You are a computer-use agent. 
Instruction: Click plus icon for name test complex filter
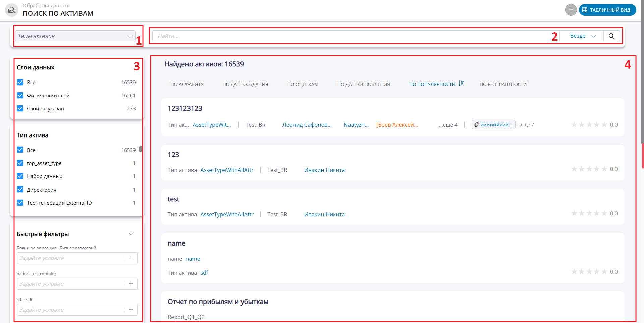pyautogui.click(x=131, y=284)
